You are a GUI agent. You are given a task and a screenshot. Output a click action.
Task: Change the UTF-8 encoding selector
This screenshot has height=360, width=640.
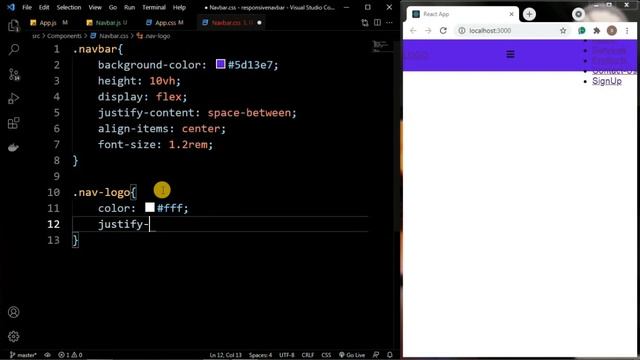(x=287, y=355)
